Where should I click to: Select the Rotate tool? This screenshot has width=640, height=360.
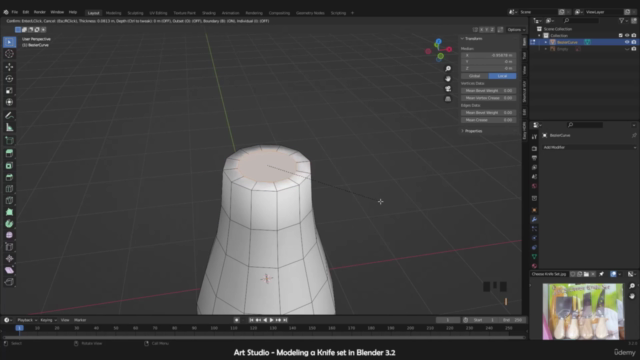click(x=9, y=79)
